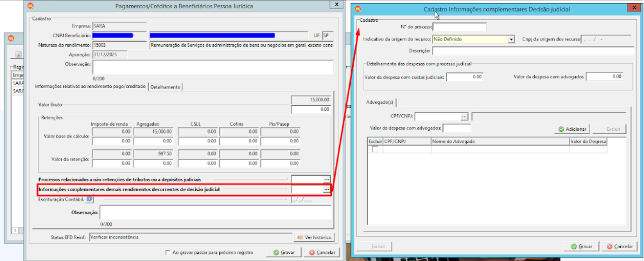Click the bottom-left Excluir button in Decisão judicial window

point(374,246)
